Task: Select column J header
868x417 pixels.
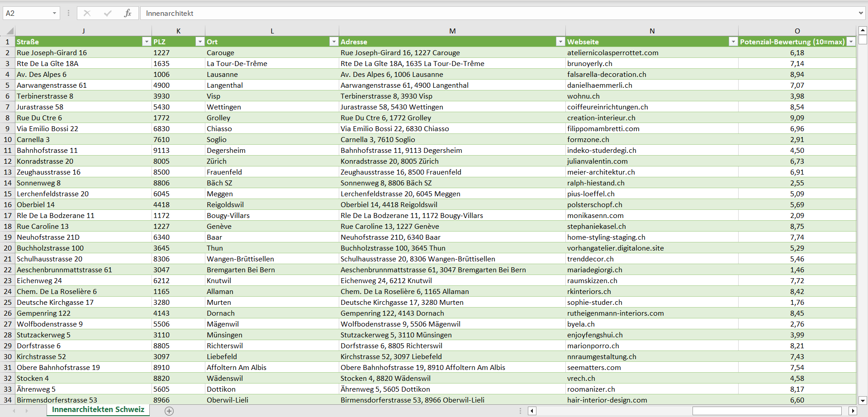Action: [84, 31]
